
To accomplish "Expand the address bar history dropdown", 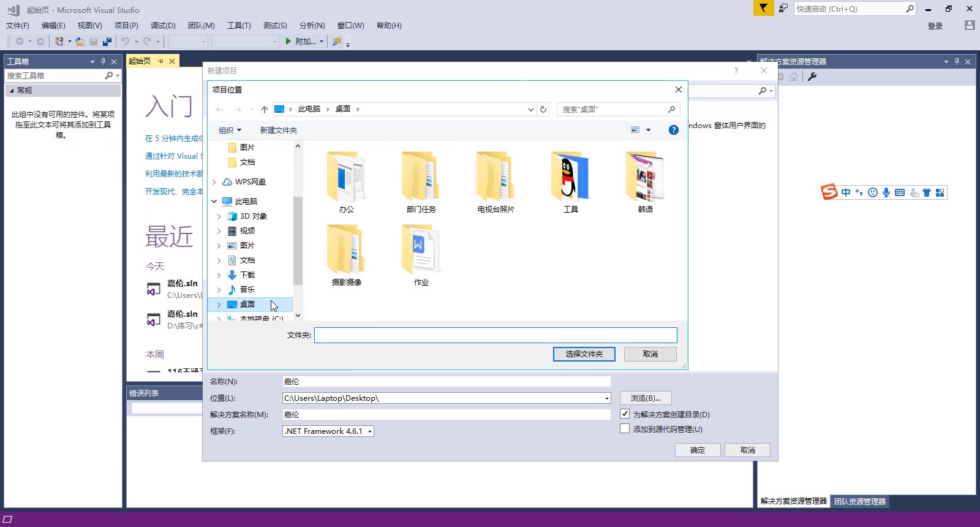I will tap(530, 109).
